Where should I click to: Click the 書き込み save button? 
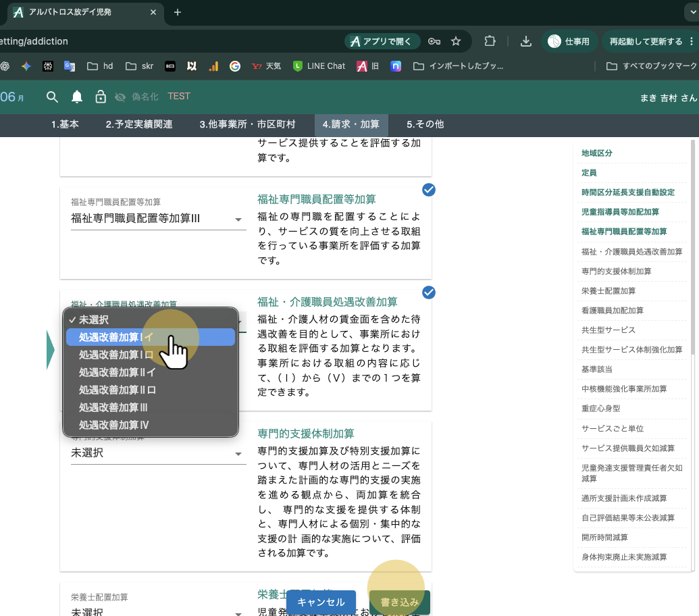[399, 602]
